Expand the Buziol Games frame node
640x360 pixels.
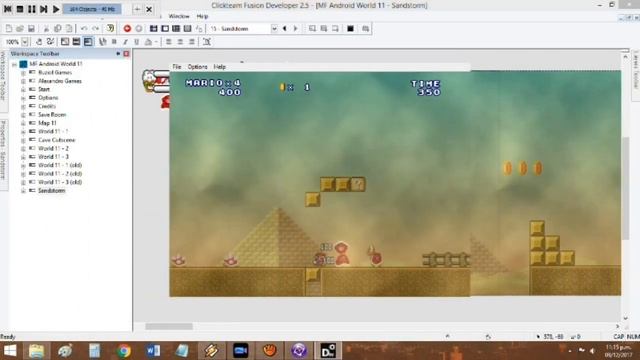click(23, 73)
